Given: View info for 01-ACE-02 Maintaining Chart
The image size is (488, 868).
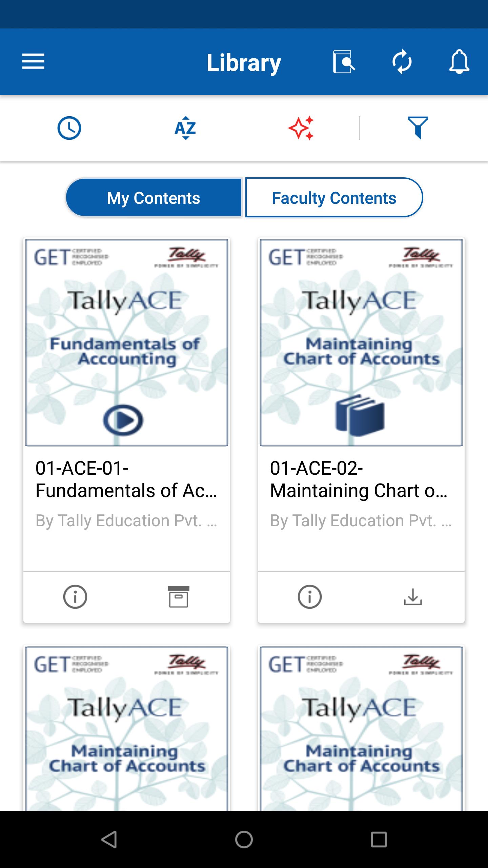Looking at the screenshot, I should (x=310, y=597).
